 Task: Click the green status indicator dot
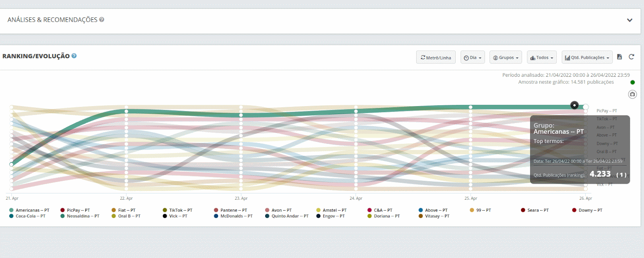632,82
